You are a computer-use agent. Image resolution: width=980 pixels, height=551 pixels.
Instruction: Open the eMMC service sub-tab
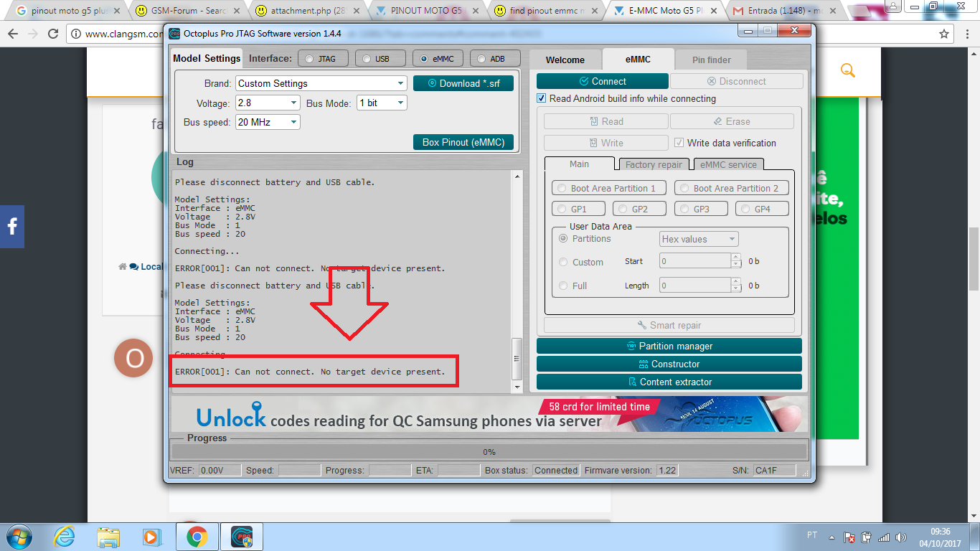[729, 164]
